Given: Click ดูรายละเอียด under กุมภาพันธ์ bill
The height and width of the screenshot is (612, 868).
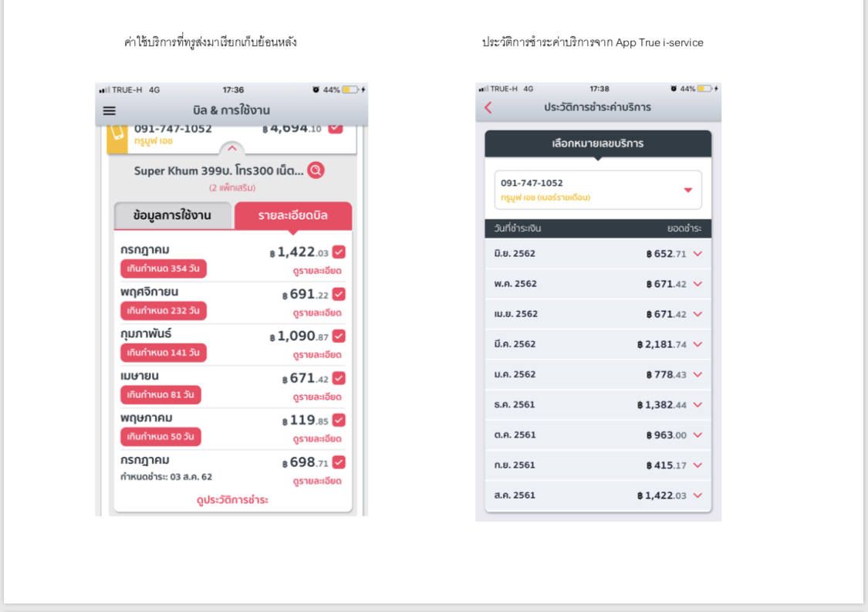Looking at the screenshot, I should [x=317, y=355].
